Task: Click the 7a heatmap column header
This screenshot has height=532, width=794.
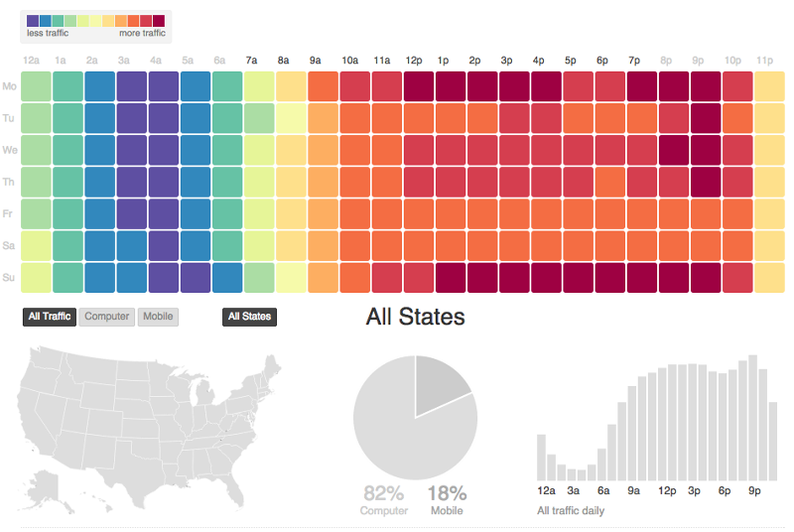Action: [x=252, y=61]
